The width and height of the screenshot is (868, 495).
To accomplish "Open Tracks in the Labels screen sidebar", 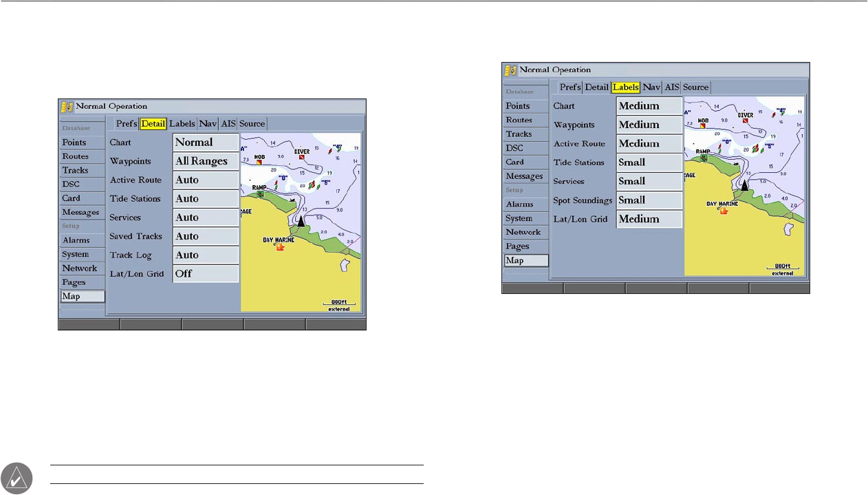I will pyautogui.click(x=526, y=134).
